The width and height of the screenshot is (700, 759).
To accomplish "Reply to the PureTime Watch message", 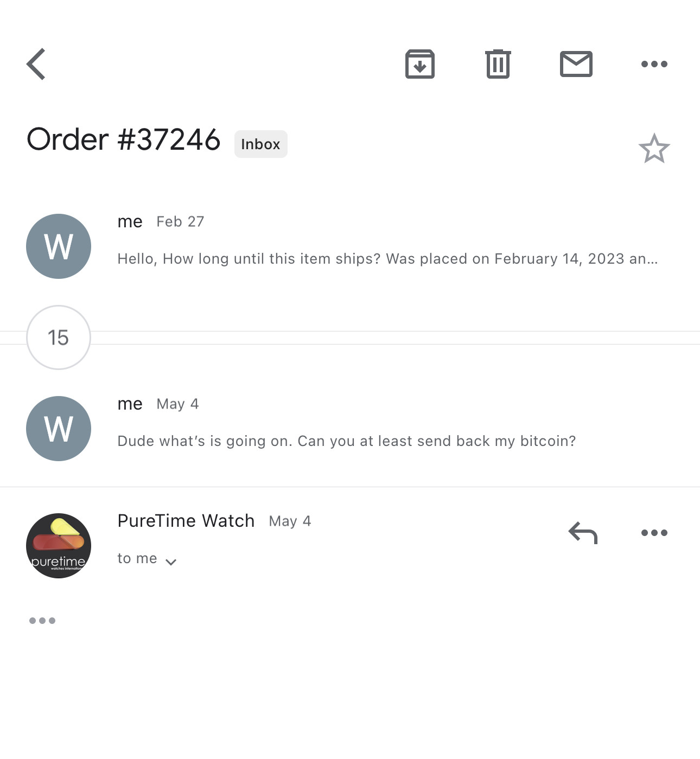I will click(583, 533).
